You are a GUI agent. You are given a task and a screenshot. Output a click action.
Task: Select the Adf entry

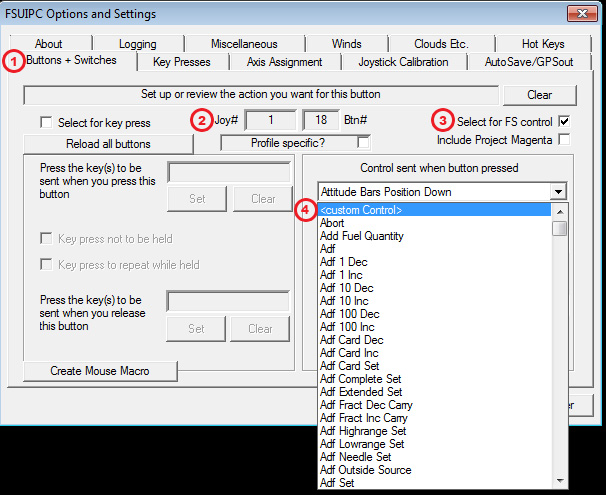tap(435, 249)
